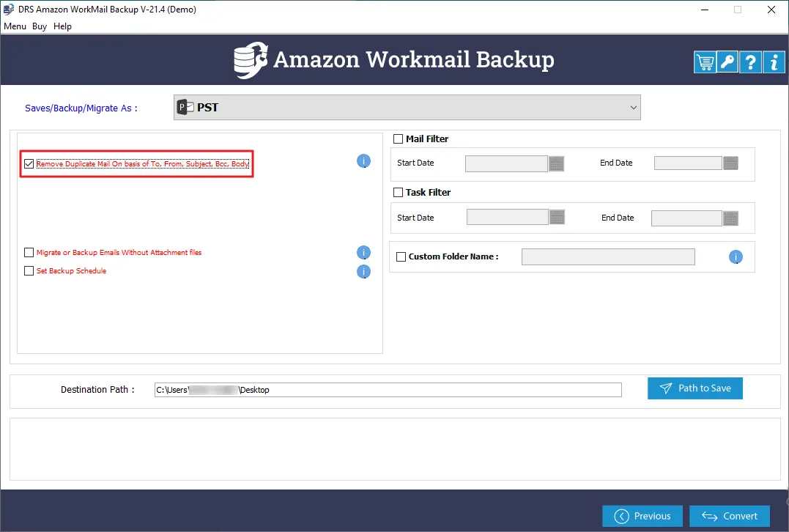Click the Mail Filter End Date field
This screenshot has height=532, width=789.
(688, 163)
